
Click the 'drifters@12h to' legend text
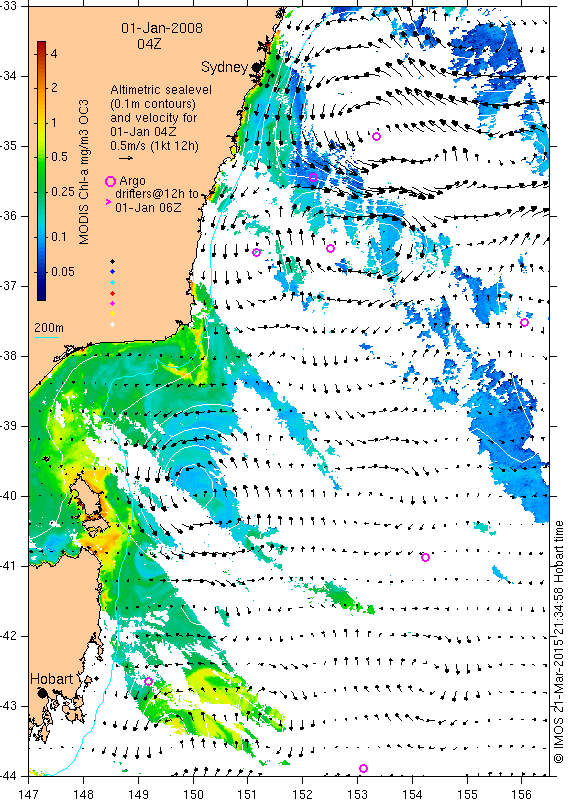[157, 194]
